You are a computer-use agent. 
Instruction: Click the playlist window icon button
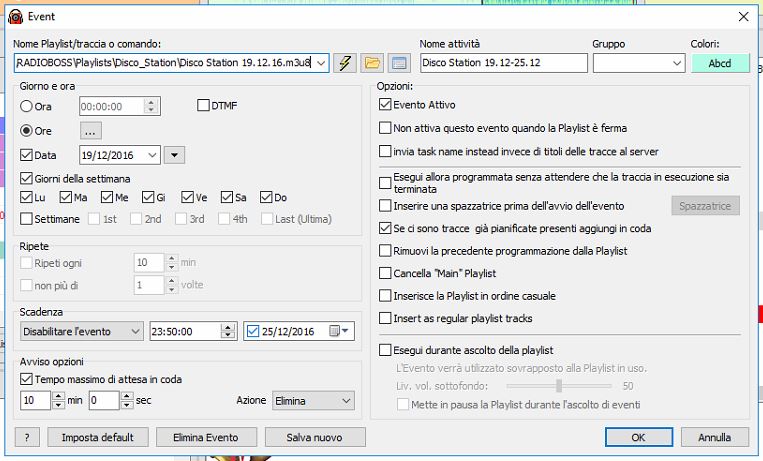coord(399,63)
